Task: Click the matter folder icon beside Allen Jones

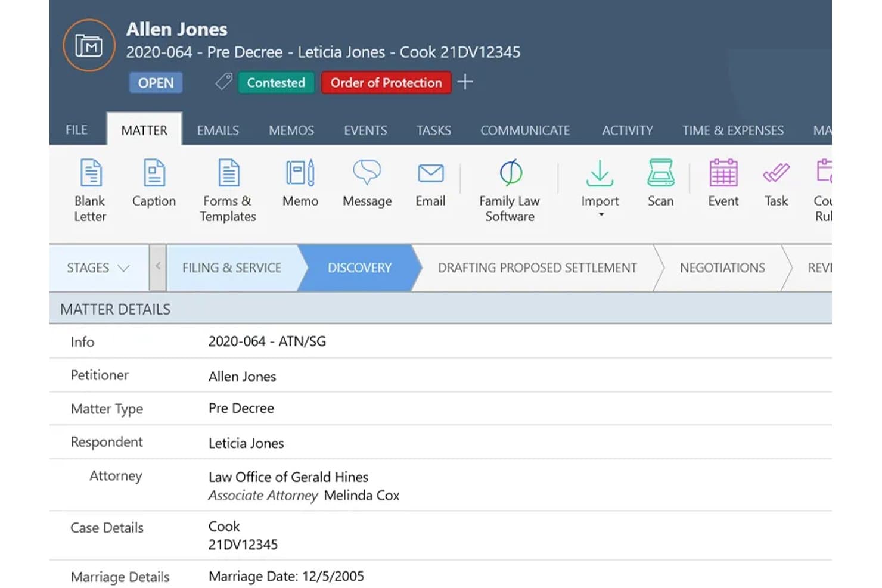Action: (x=89, y=45)
